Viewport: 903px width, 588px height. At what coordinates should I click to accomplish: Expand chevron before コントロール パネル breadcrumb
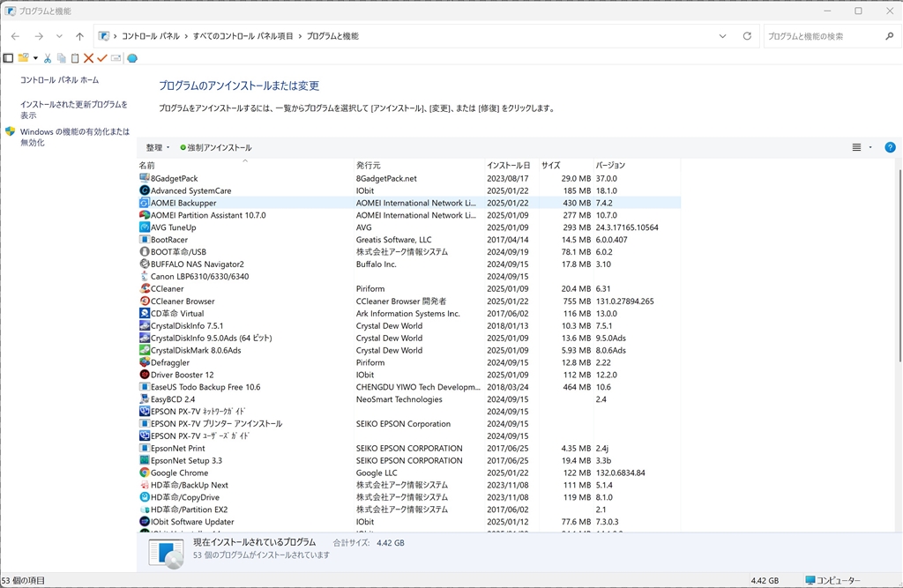[x=116, y=36]
